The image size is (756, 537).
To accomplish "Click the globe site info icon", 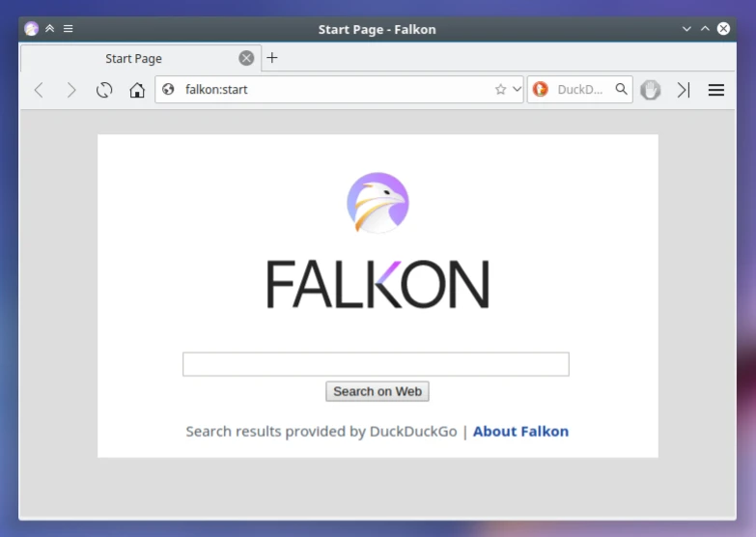I will (168, 89).
